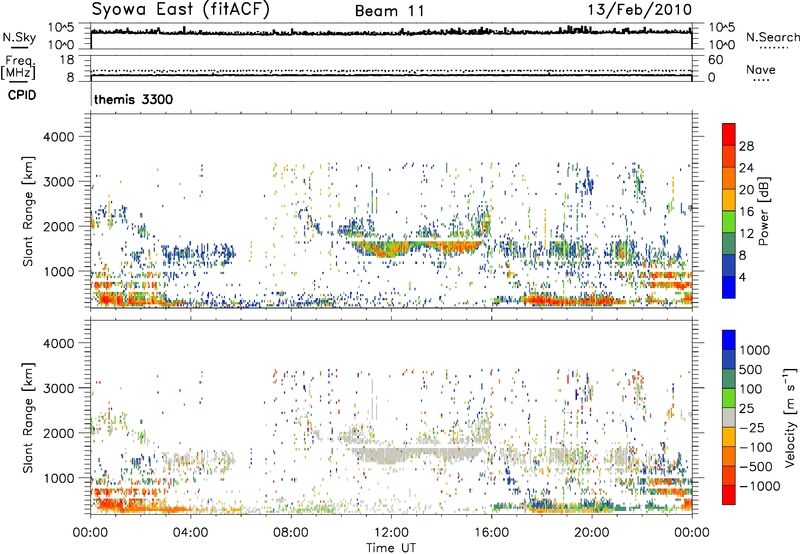
Task: Click the '3000' tick on the velocity panel
Action: [x=58, y=388]
